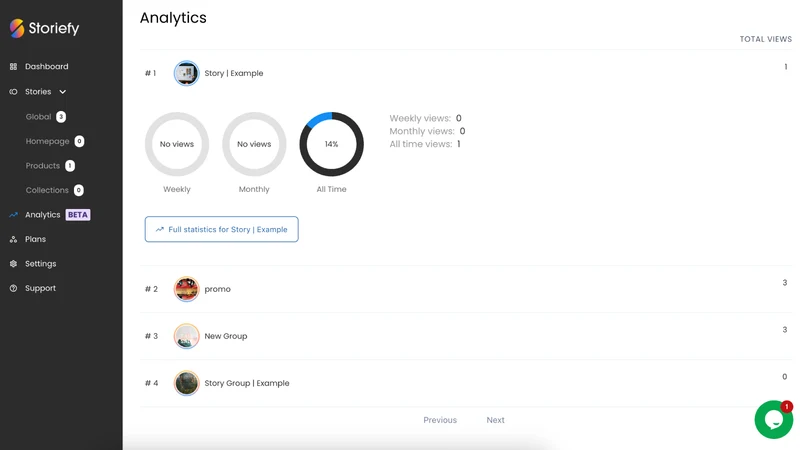
Task: Click the Monthly views: 0 text
Action: coord(427,131)
